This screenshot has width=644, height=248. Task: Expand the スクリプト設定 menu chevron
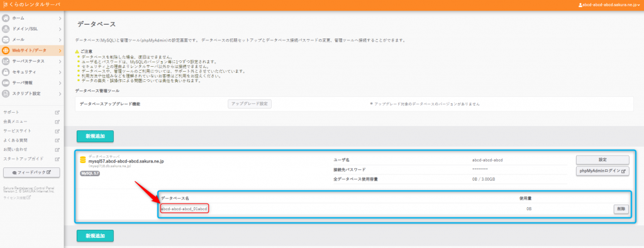(x=60, y=94)
